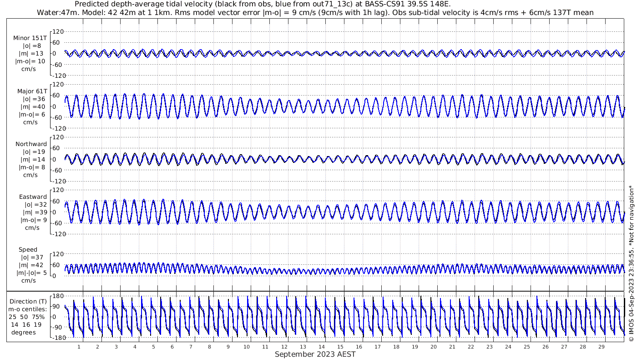Click day '9' on the date axis
The height and width of the screenshot is (364, 637).
228,347
